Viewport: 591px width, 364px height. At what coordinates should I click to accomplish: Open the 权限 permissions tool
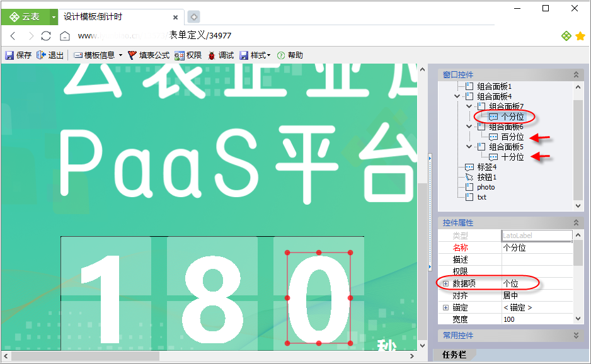click(x=188, y=55)
